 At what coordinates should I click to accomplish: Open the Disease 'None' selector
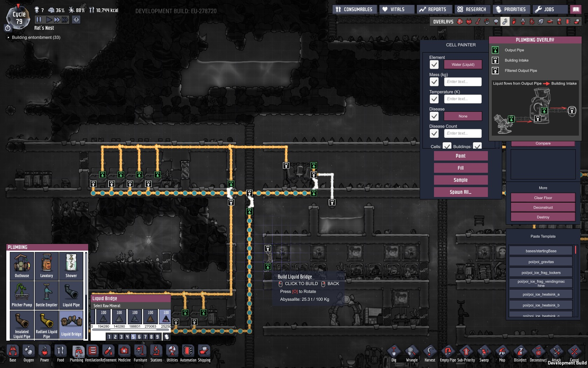coord(463,116)
